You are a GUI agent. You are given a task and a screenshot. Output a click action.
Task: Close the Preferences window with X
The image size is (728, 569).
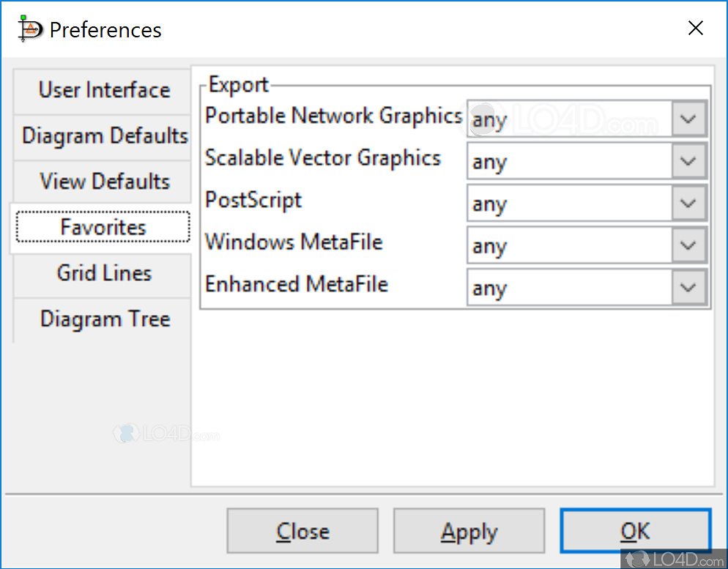click(x=695, y=29)
